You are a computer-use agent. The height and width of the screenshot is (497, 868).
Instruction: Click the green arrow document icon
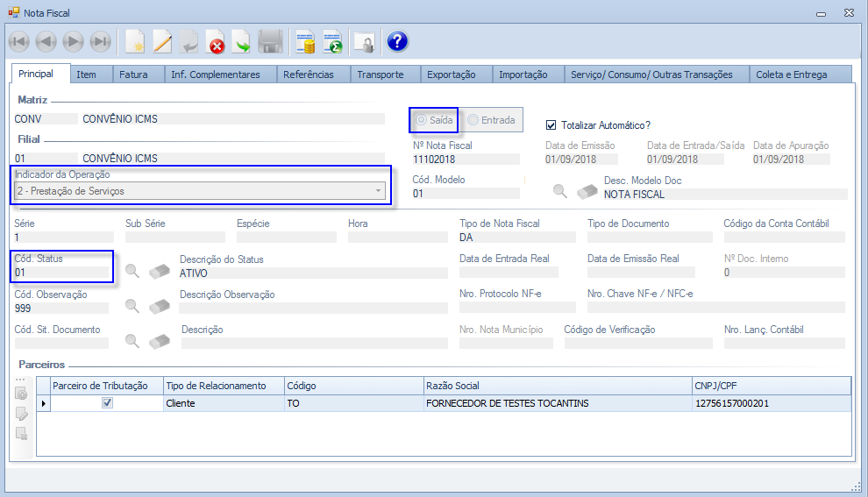243,41
